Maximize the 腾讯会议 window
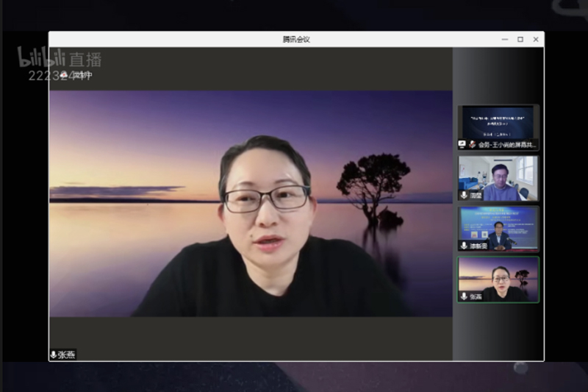Screen dimensions: 588x392 pos(520,40)
